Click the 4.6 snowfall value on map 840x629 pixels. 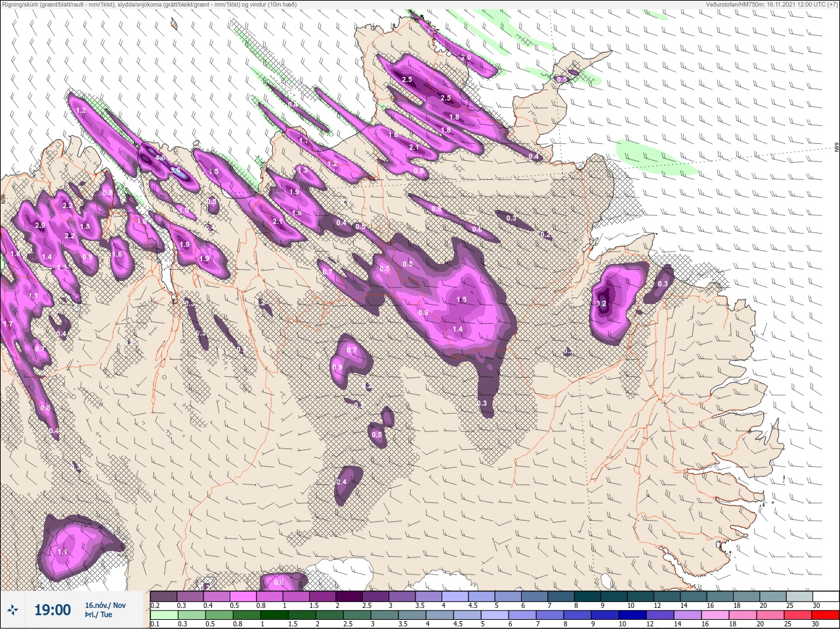coord(159,159)
